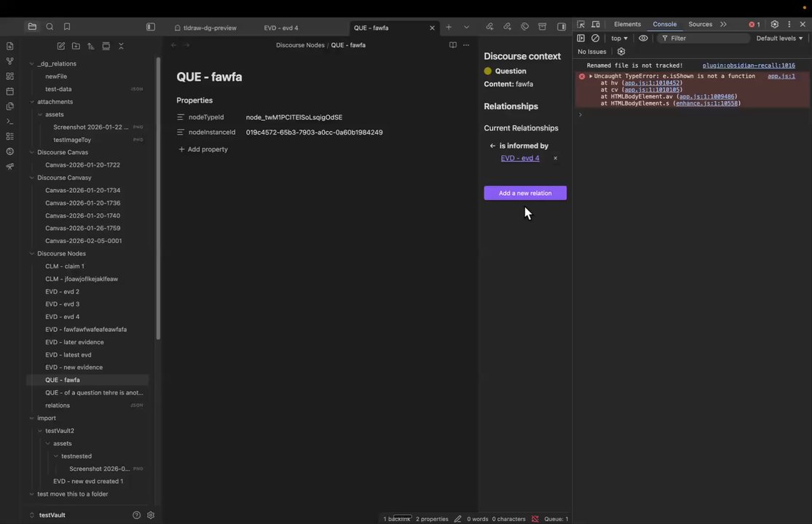Toggle the right sidebar collapse button

pos(561,27)
